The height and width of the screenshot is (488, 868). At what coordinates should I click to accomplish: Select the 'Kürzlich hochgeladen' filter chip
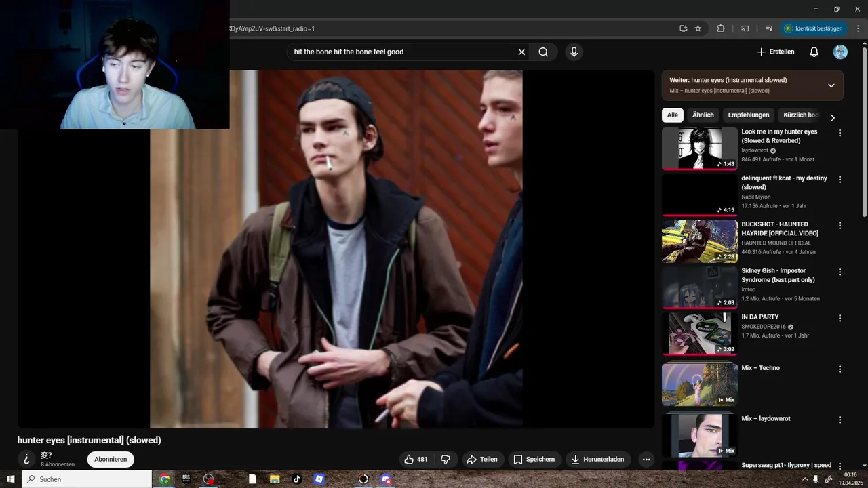801,115
